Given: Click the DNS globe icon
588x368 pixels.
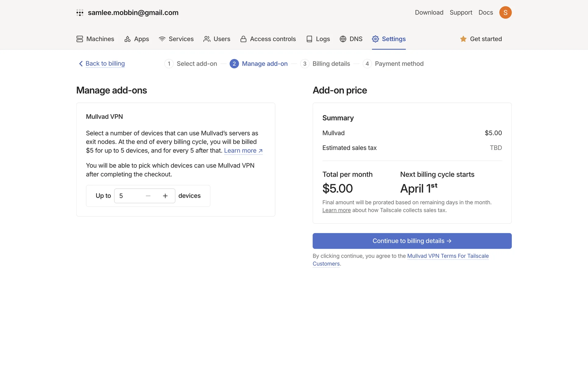Looking at the screenshot, I should point(343,39).
